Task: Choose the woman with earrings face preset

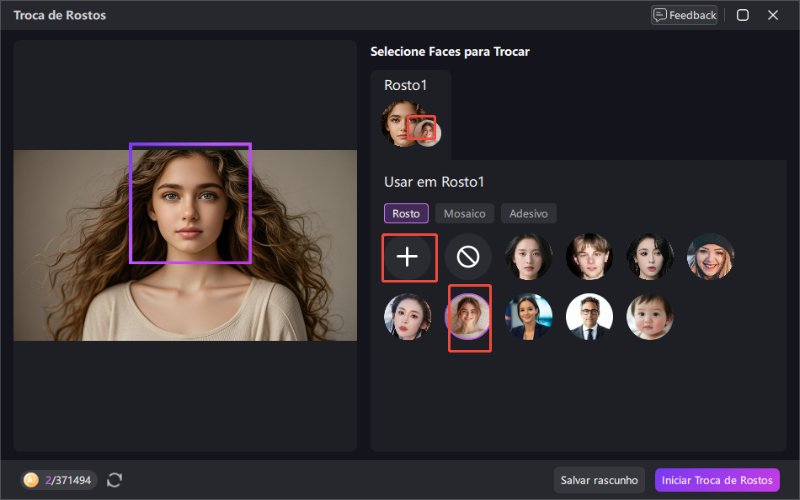Action: 407,317
